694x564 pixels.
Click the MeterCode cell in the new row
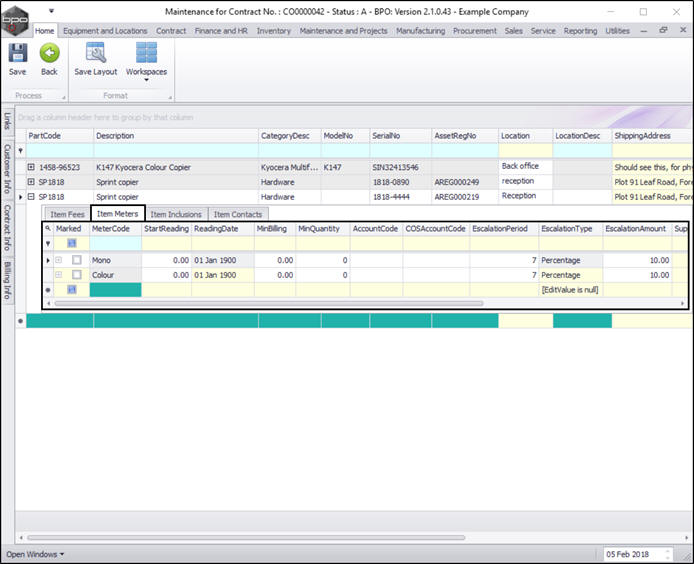(x=115, y=289)
